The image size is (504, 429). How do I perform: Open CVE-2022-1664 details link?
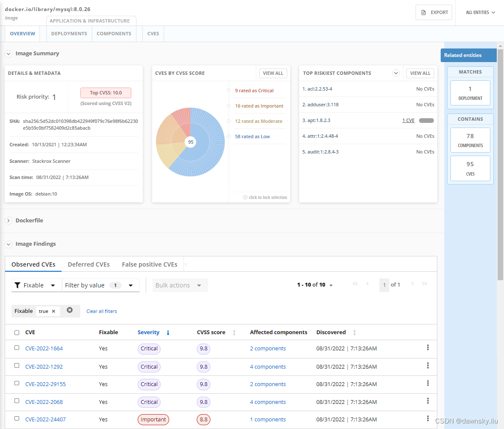44,349
